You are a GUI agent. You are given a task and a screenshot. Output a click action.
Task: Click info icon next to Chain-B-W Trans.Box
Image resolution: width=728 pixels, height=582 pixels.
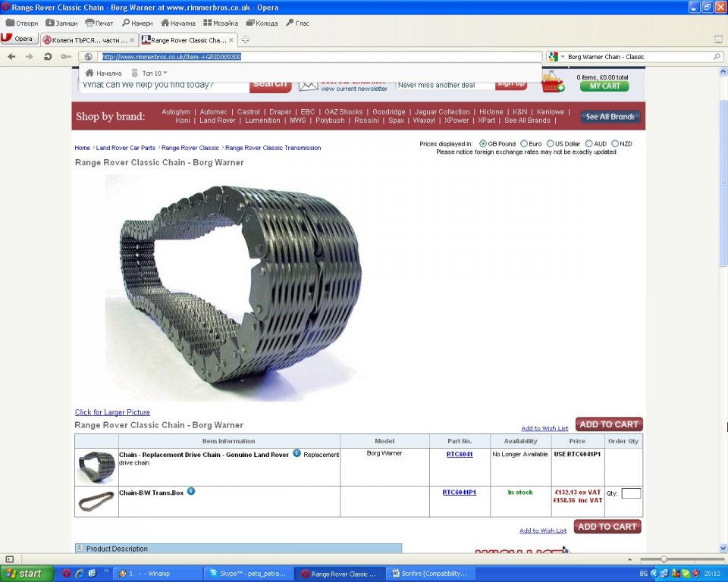tap(191, 491)
